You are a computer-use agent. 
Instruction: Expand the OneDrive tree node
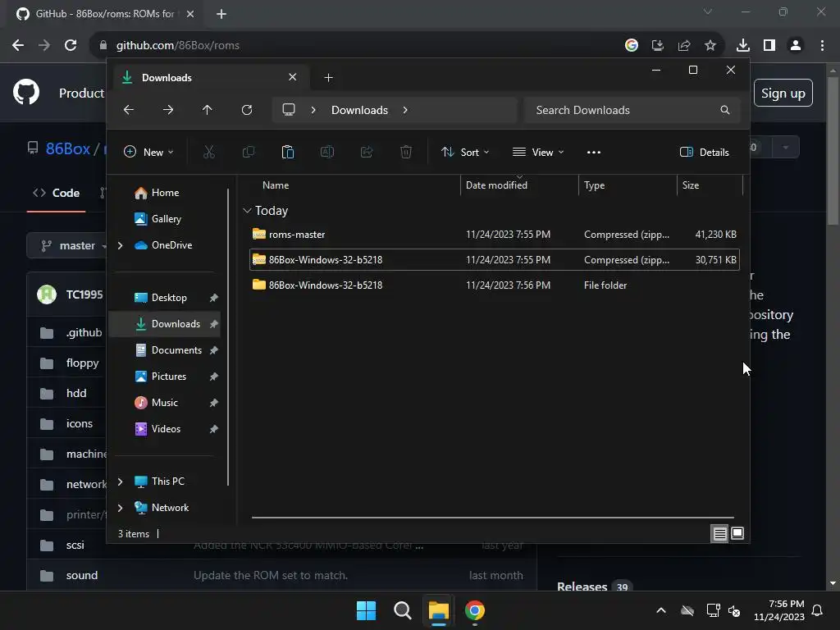[120, 245]
